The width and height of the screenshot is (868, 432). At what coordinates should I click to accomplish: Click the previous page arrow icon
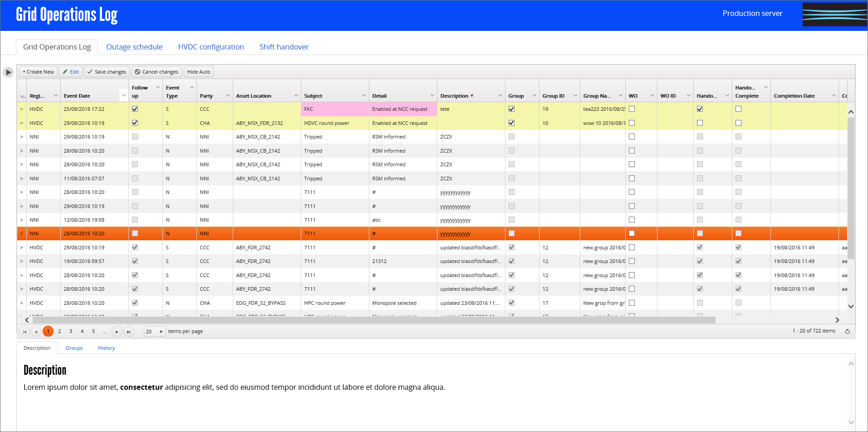pos(36,332)
